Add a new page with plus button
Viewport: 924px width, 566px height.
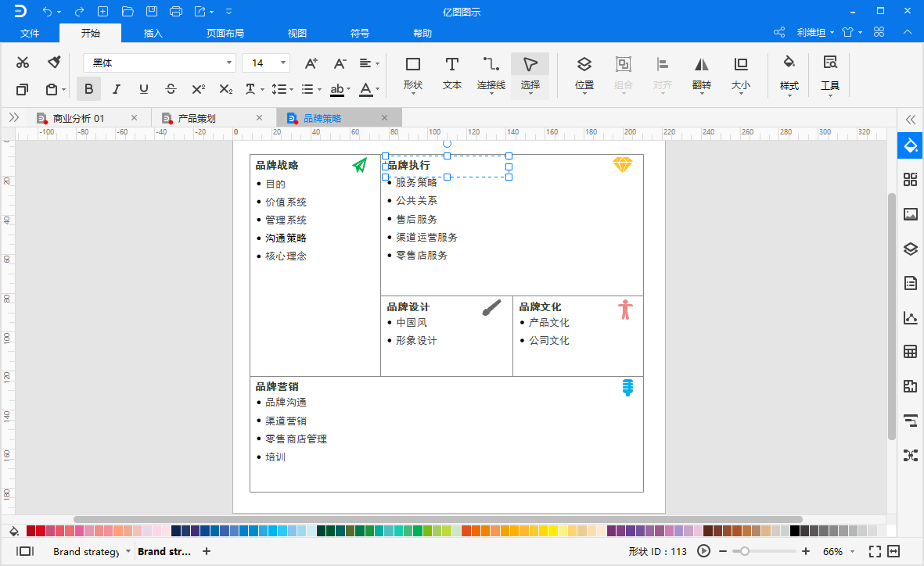[x=207, y=551]
